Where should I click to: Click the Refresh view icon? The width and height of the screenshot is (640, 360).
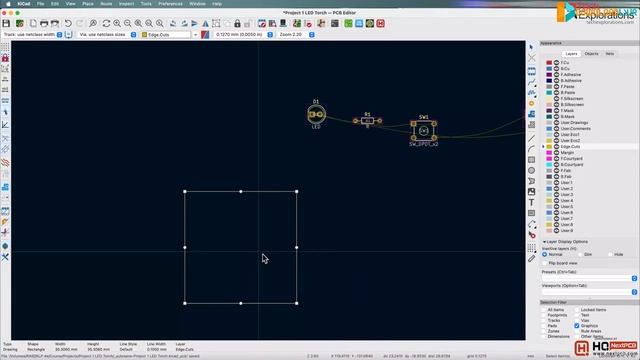pyautogui.click(x=106, y=24)
